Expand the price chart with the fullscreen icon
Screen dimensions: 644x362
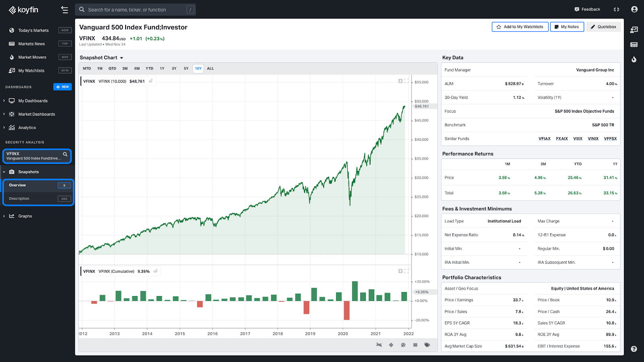(407, 81)
